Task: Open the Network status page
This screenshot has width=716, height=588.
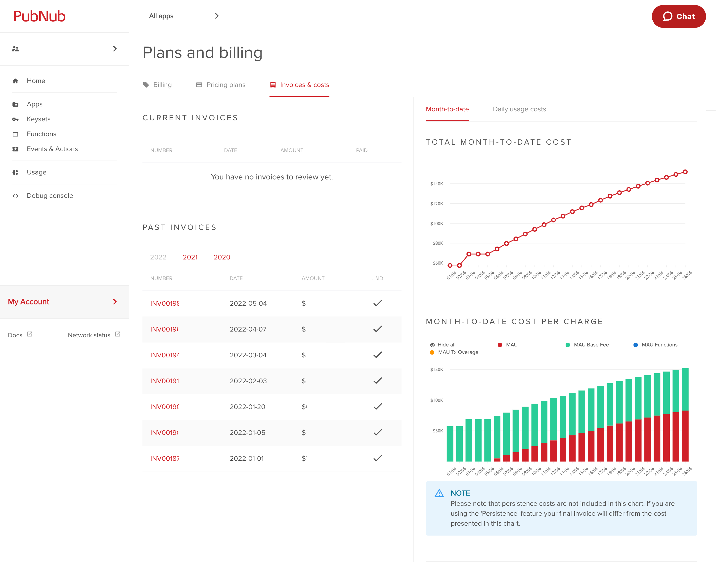Action: (x=89, y=335)
